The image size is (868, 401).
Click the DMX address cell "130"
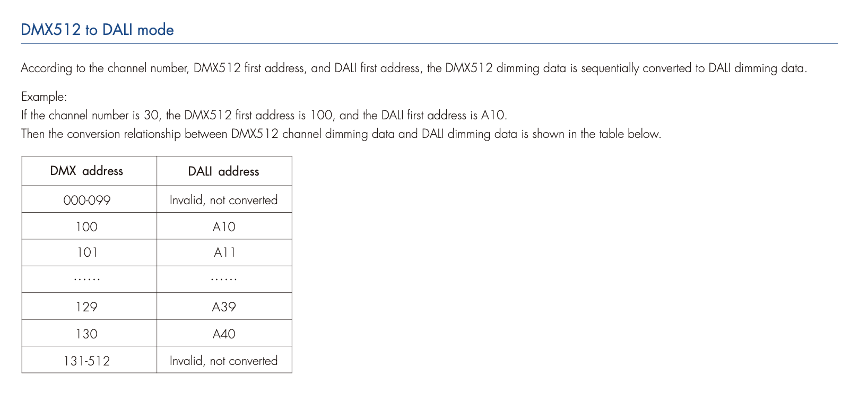coord(86,334)
